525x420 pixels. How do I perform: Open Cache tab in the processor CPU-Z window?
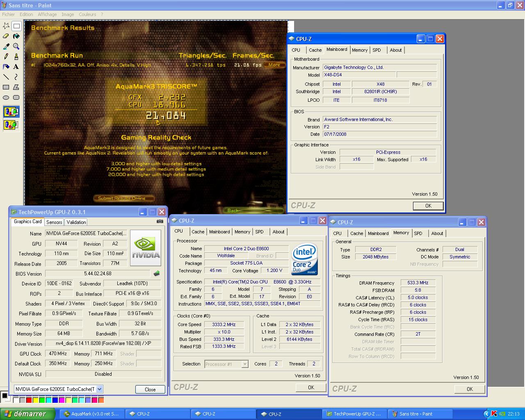198,232
